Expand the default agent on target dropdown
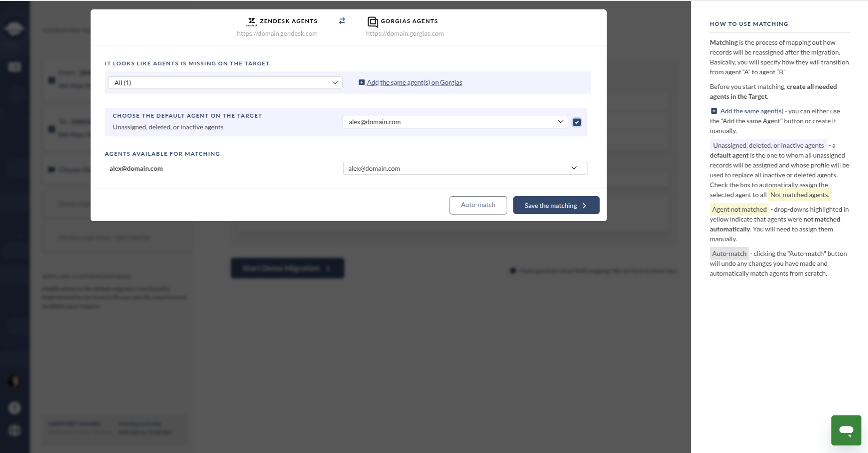 455,122
